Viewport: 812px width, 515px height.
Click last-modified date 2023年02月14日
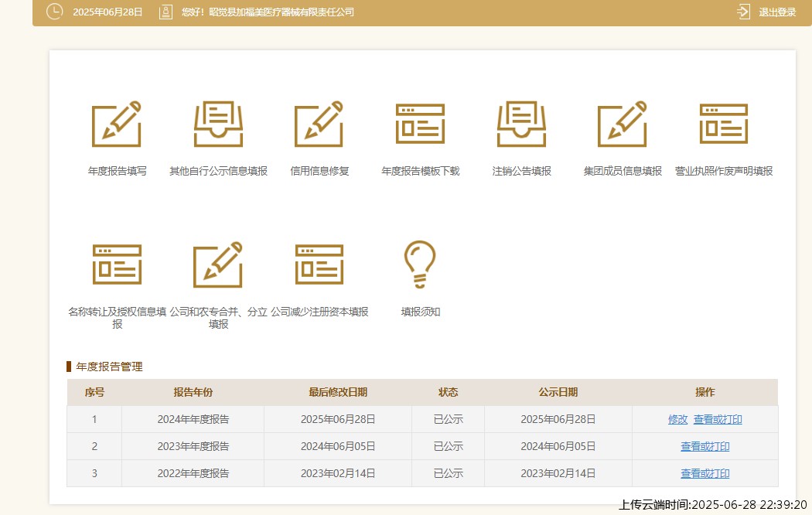338,473
